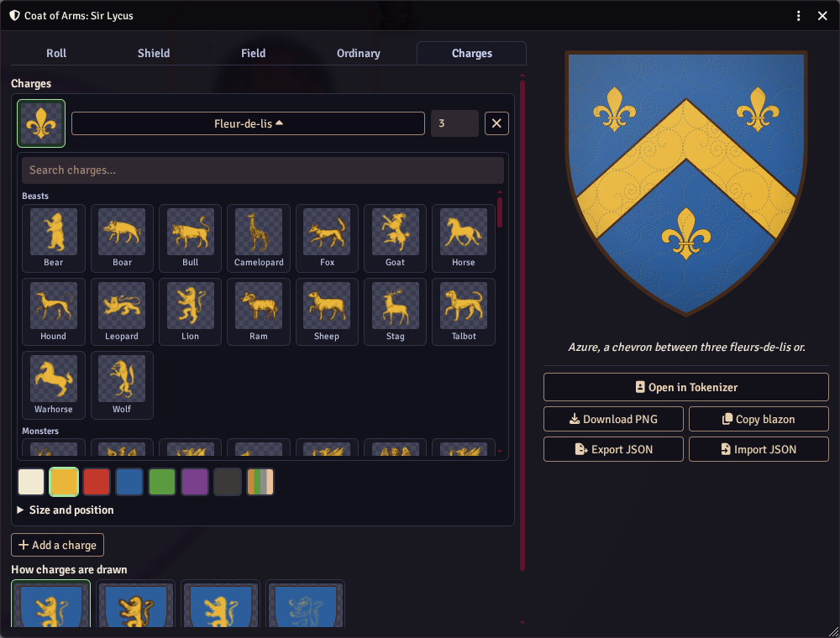Viewport: 840px width, 638px height.
Task: Open the Ordinary tab
Action: click(359, 53)
